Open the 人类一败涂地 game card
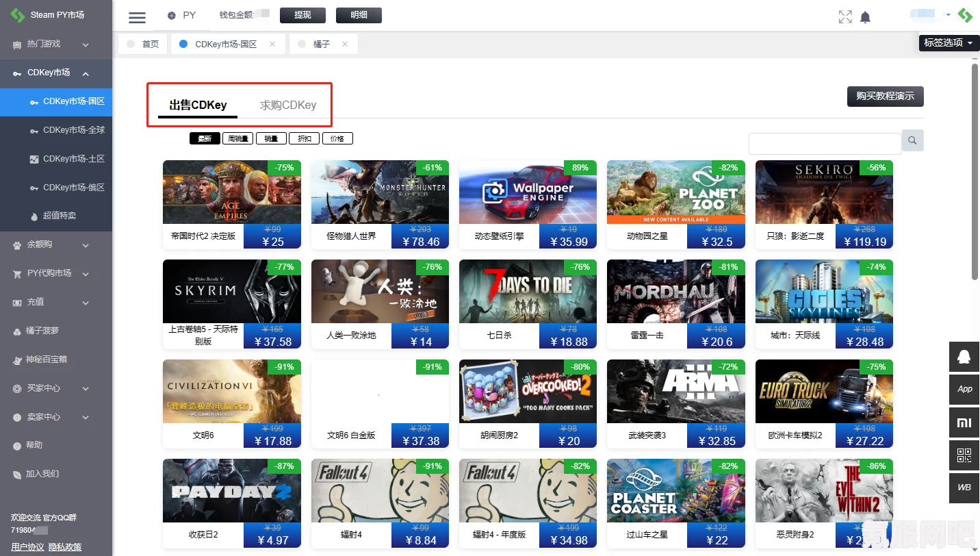Viewport: 980px width, 556px height. click(x=380, y=304)
